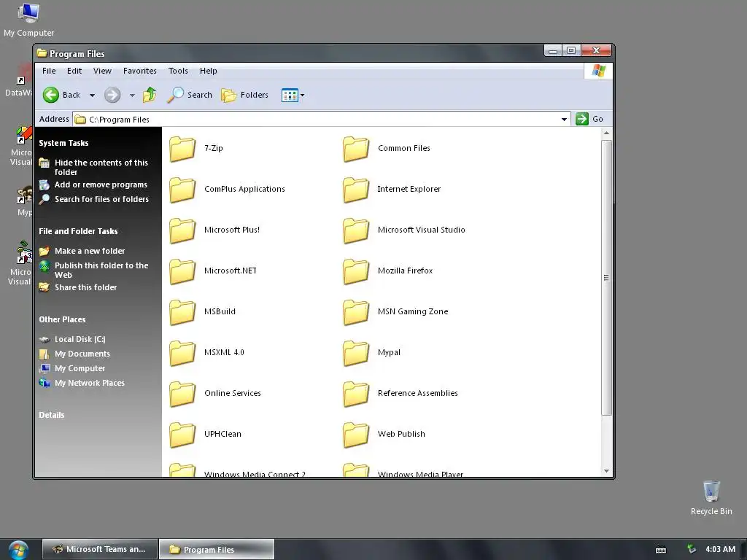The width and height of the screenshot is (747, 560).
Task: Select the Reference Assemblies folder icon
Action: click(356, 394)
